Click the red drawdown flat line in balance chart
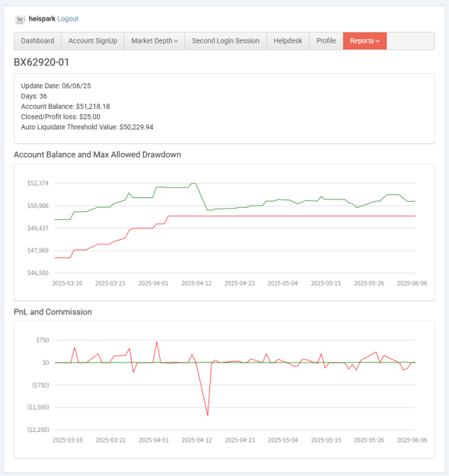Viewport: 449px width, 476px height. (x=291, y=216)
